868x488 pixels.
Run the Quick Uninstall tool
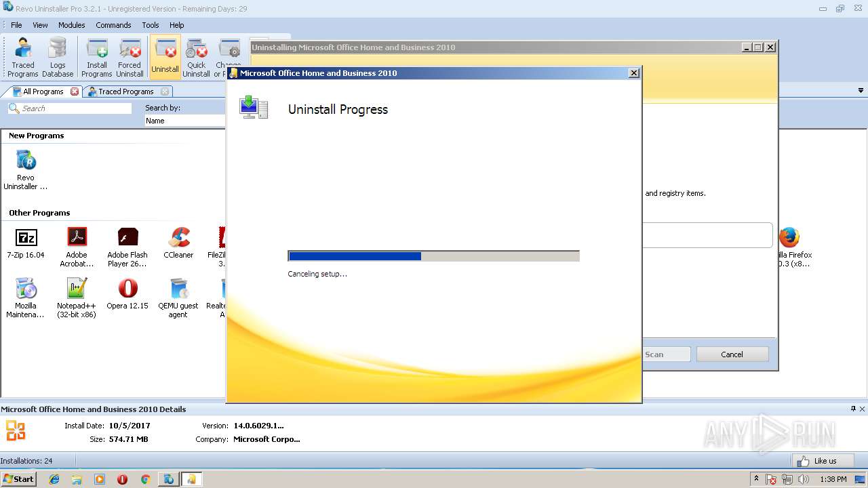196,58
